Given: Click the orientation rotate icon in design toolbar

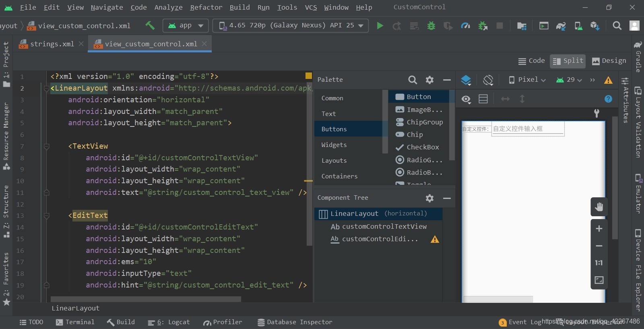Looking at the screenshot, I should tap(488, 80).
